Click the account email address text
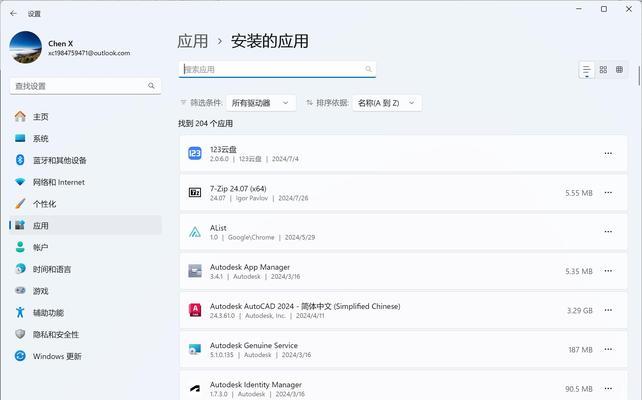 click(x=89, y=53)
